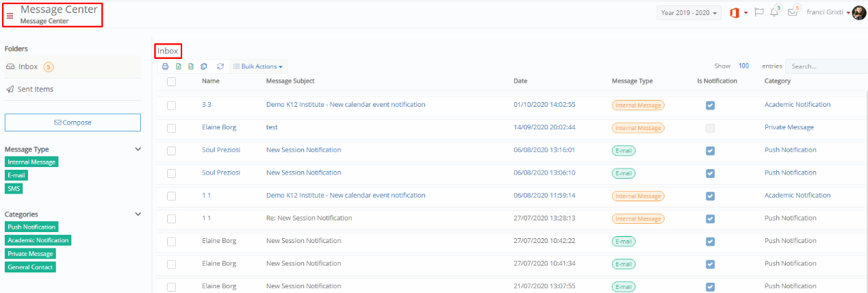This screenshot has height=293, width=868.
Task: Filter by SMS message type tag
Action: (14, 188)
